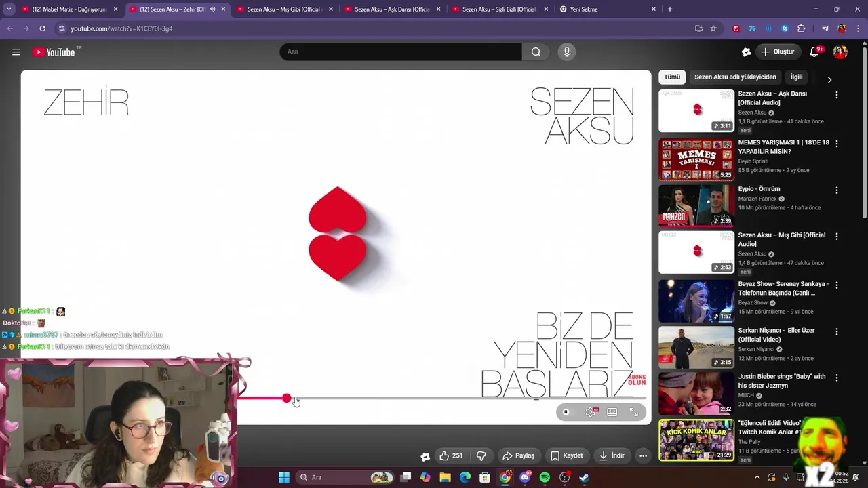Image resolution: width=868 pixels, height=488 pixels.
Task: Show more filter chips with right chevron
Action: tap(829, 80)
